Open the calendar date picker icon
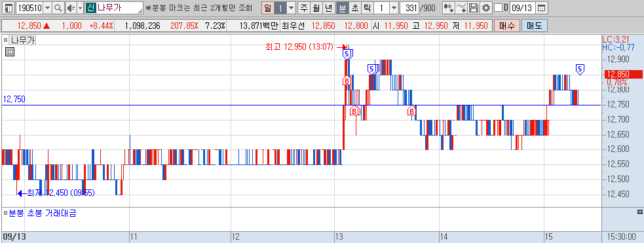644x243 pixels. [x=542, y=7]
